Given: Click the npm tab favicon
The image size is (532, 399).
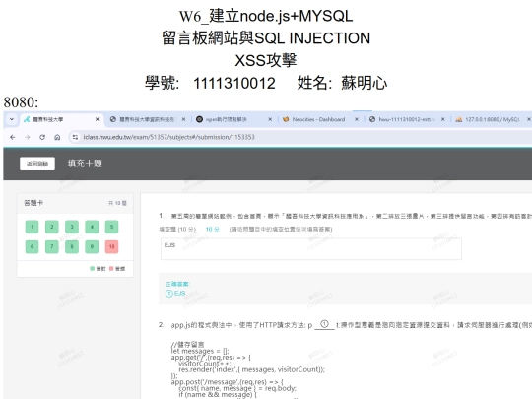Looking at the screenshot, I should click(199, 119).
